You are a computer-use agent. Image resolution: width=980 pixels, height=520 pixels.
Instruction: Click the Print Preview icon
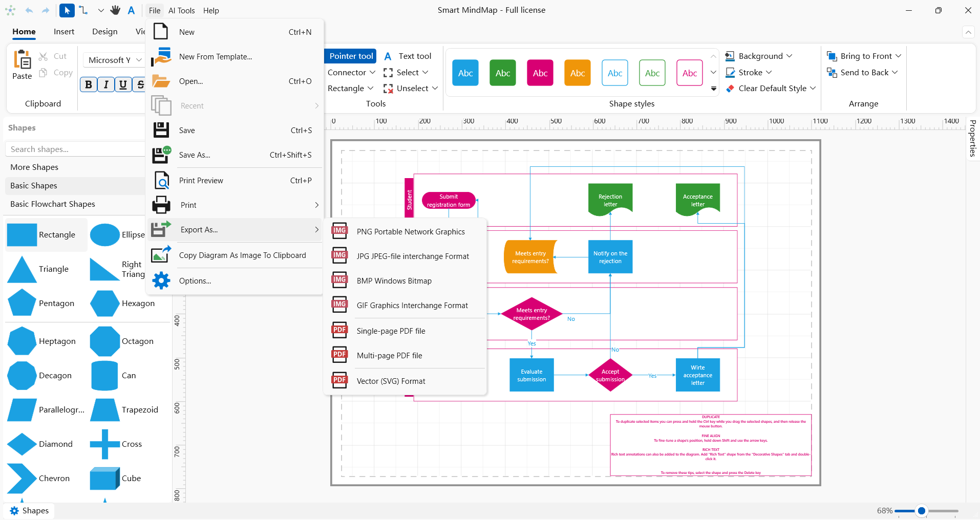pos(161,181)
